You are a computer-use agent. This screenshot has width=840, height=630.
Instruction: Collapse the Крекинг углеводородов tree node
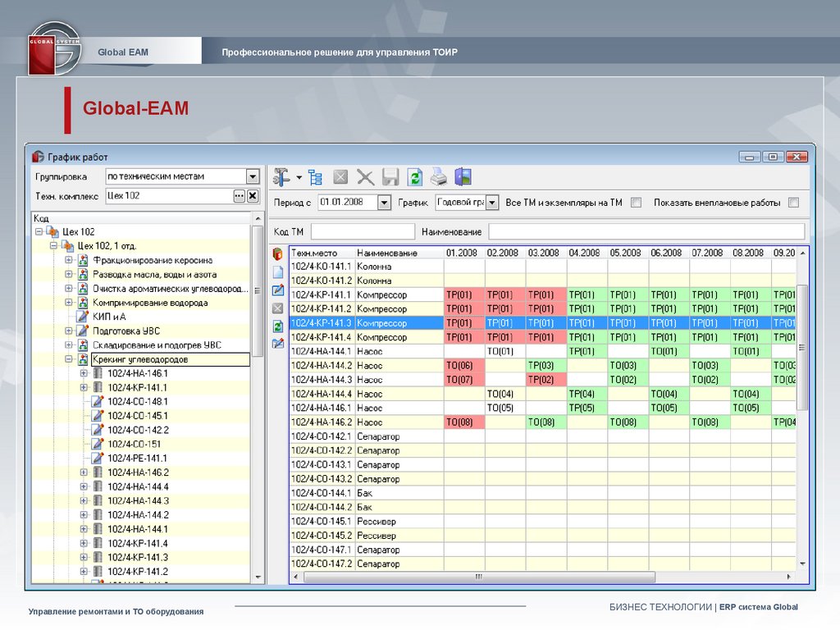point(69,359)
